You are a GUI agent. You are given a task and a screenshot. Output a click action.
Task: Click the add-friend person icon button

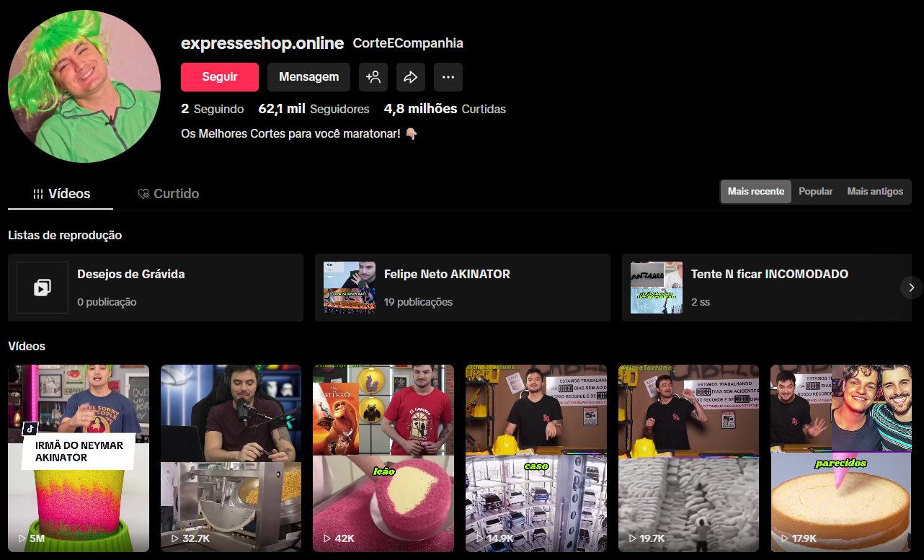pos(373,77)
